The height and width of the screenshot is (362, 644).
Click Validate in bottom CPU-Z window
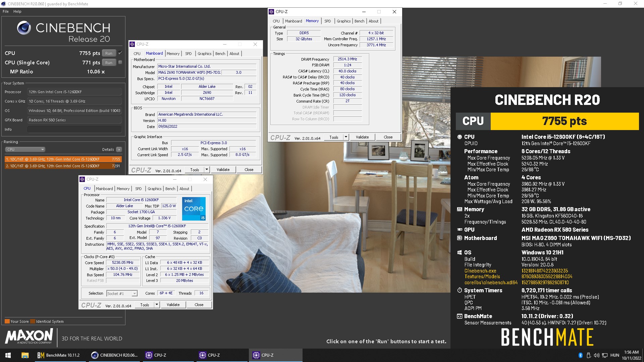[x=173, y=305]
